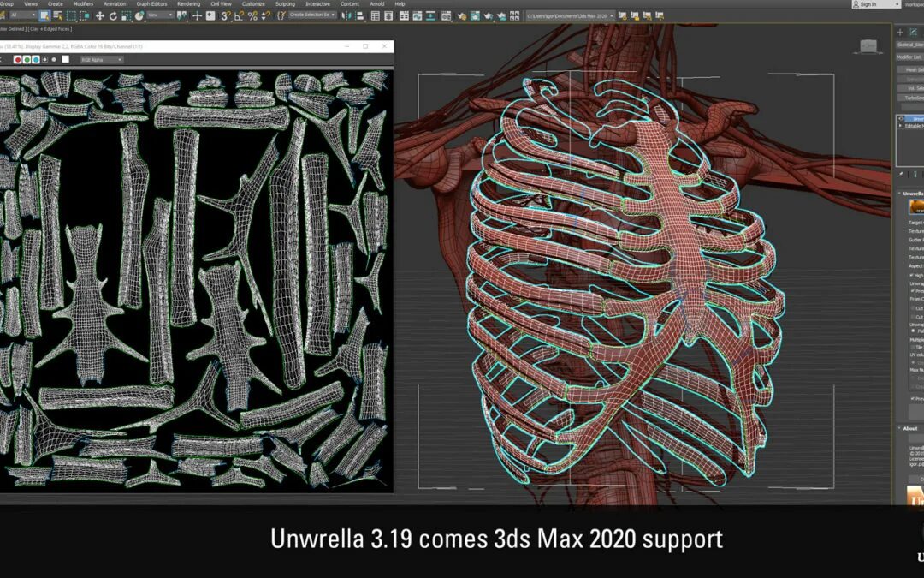This screenshot has height=578, width=924.
Task: Open the Modifiers menu
Action: pos(83,4)
